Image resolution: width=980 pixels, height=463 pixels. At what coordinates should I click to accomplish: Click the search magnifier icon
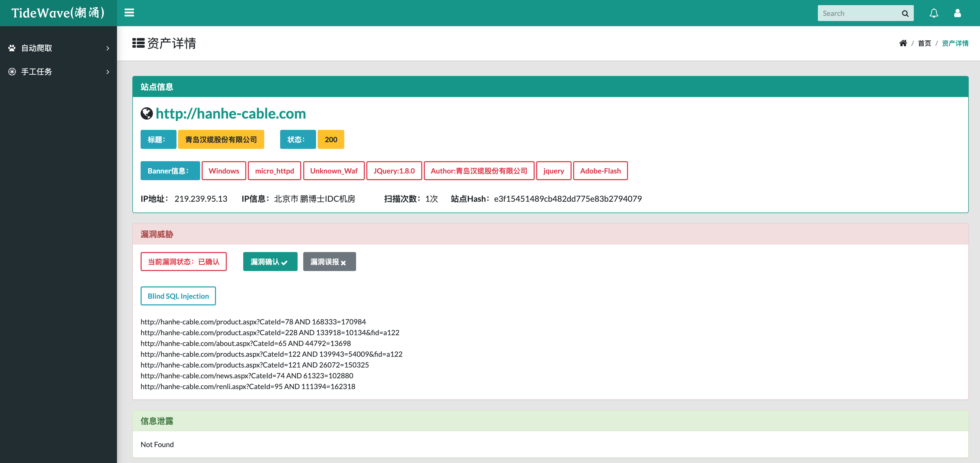click(x=905, y=14)
